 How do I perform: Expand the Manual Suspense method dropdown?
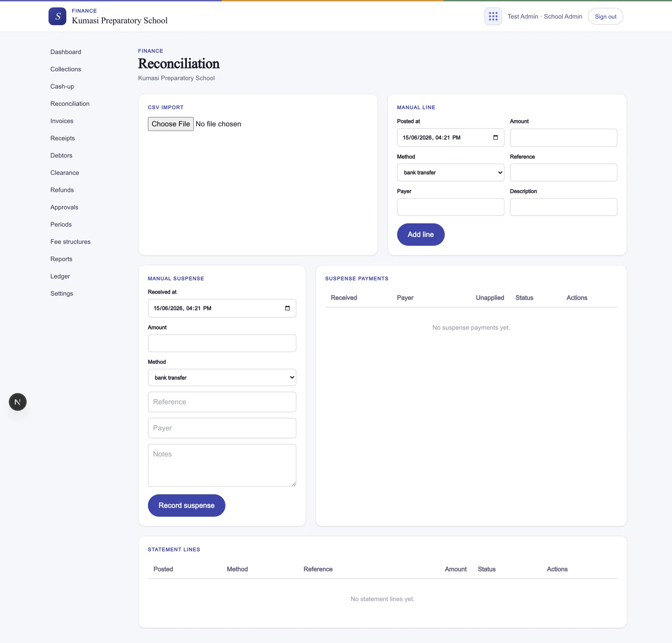click(222, 378)
